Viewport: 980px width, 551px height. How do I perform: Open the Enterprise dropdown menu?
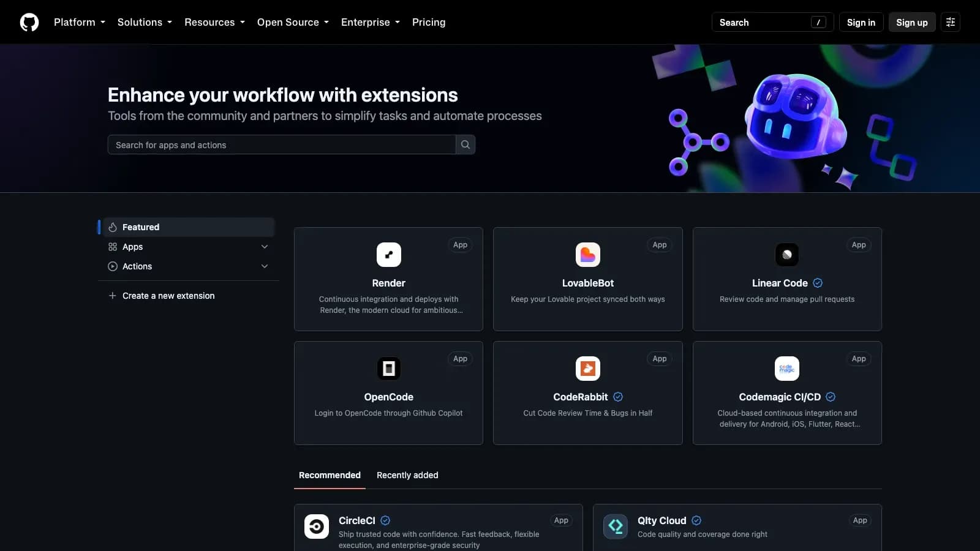tap(371, 22)
